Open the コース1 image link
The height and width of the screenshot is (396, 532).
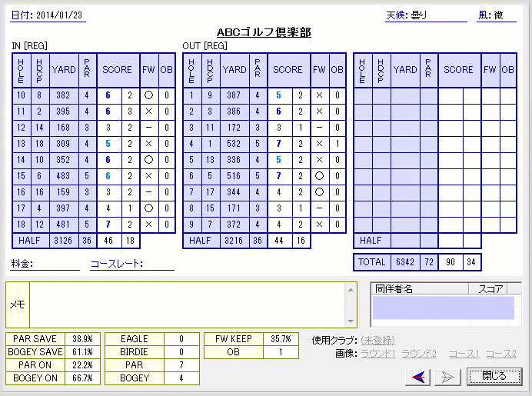click(x=464, y=354)
